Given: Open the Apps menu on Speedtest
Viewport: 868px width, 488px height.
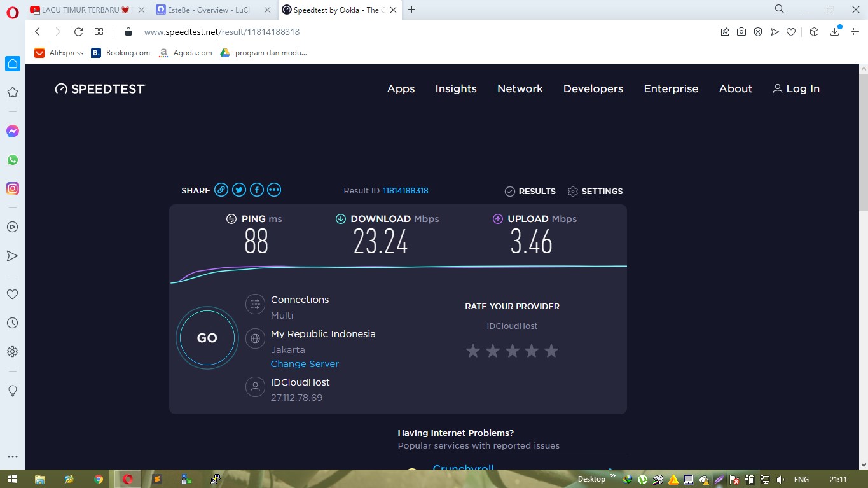Looking at the screenshot, I should (x=401, y=89).
